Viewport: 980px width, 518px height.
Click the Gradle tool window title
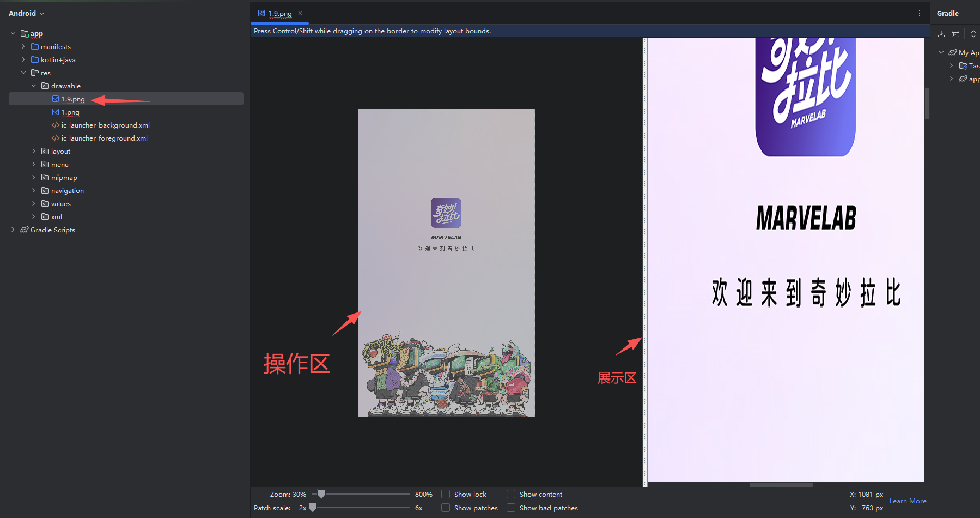[948, 13]
